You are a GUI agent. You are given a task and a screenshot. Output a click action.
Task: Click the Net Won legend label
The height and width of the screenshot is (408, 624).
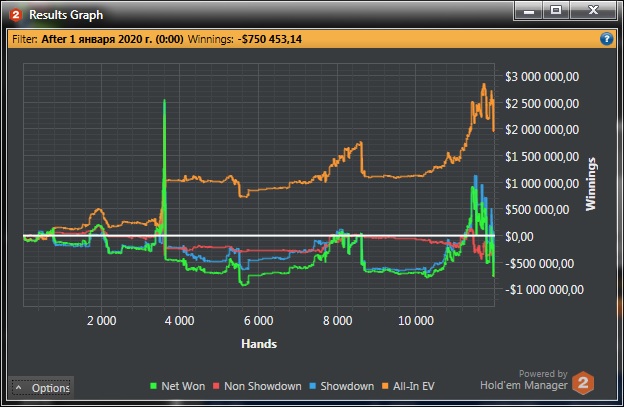pyautogui.click(x=183, y=386)
